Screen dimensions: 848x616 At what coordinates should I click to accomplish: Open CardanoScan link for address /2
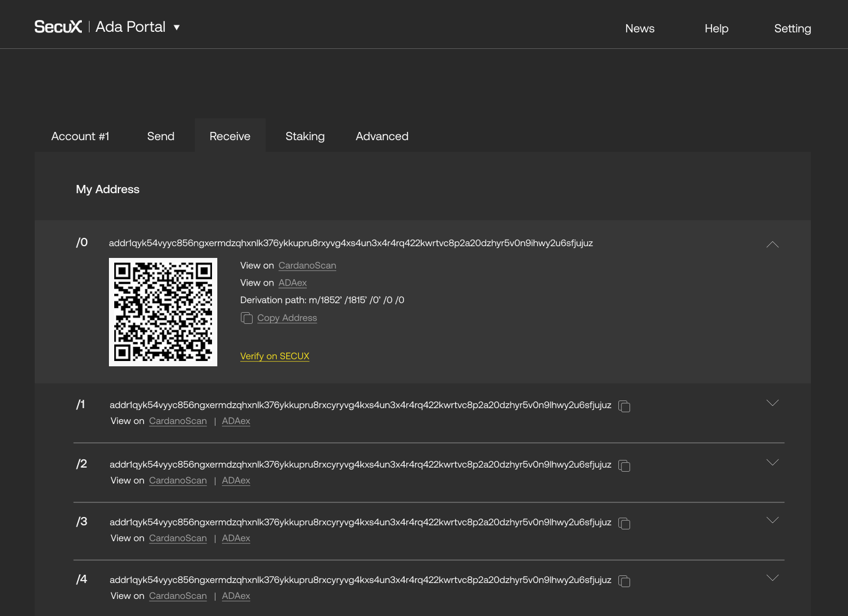tap(178, 481)
